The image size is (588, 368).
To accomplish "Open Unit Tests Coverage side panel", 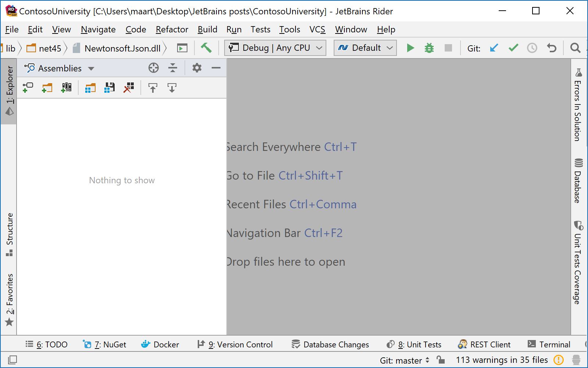I will (578, 262).
